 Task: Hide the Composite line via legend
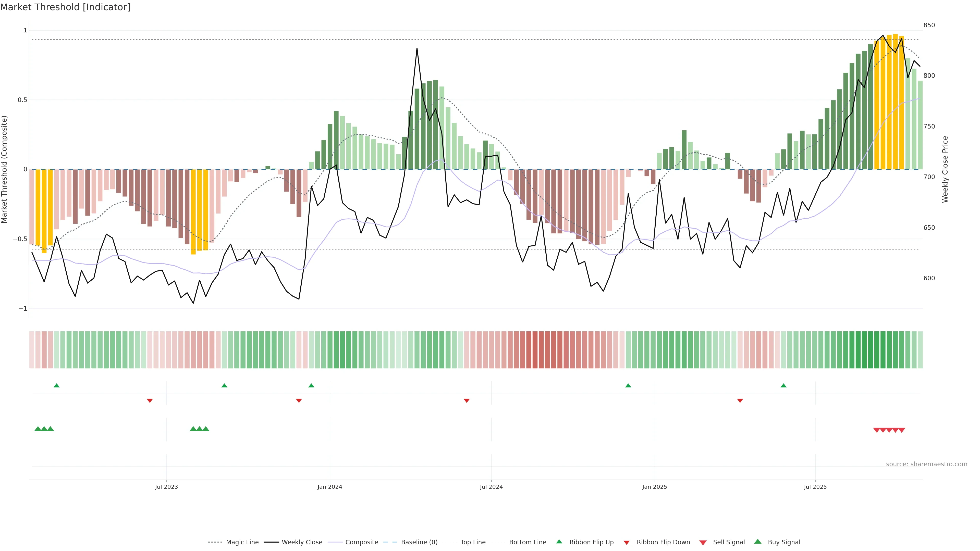pyautogui.click(x=361, y=542)
